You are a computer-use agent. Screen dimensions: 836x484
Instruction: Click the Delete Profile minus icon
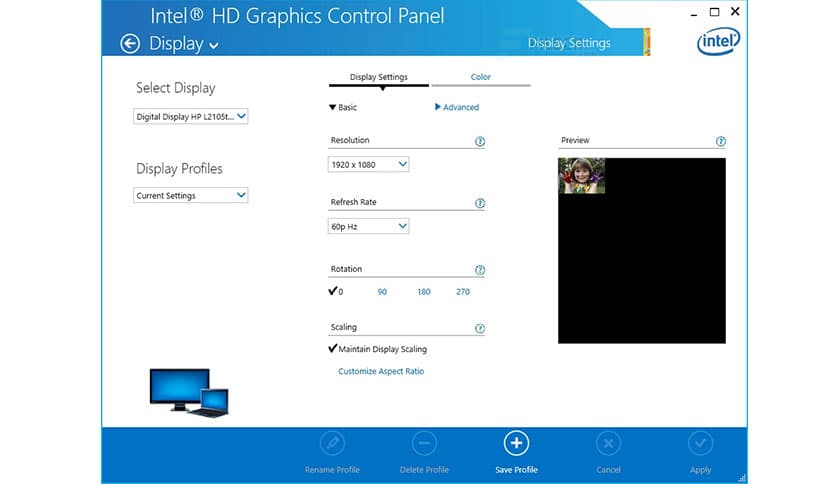point(424,443)
